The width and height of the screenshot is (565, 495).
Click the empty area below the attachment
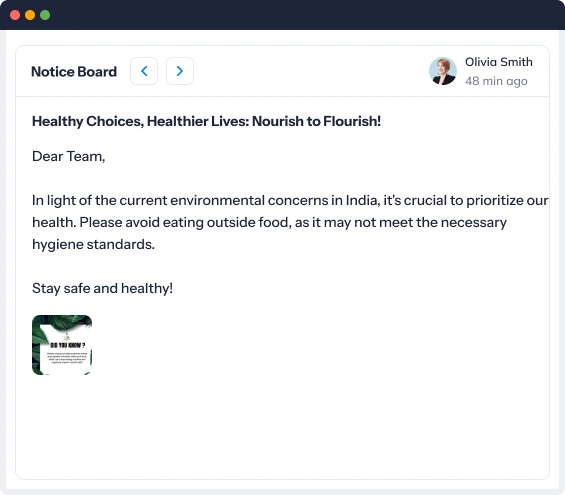282,427
